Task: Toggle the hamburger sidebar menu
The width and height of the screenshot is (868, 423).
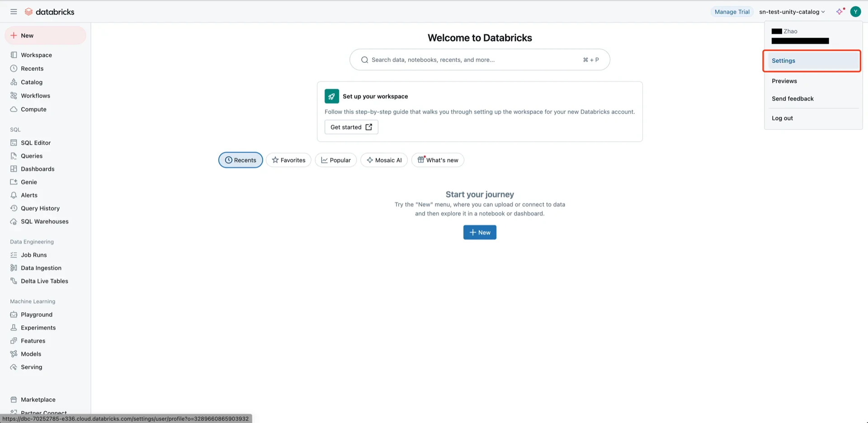Action: (x=14, y=12)
